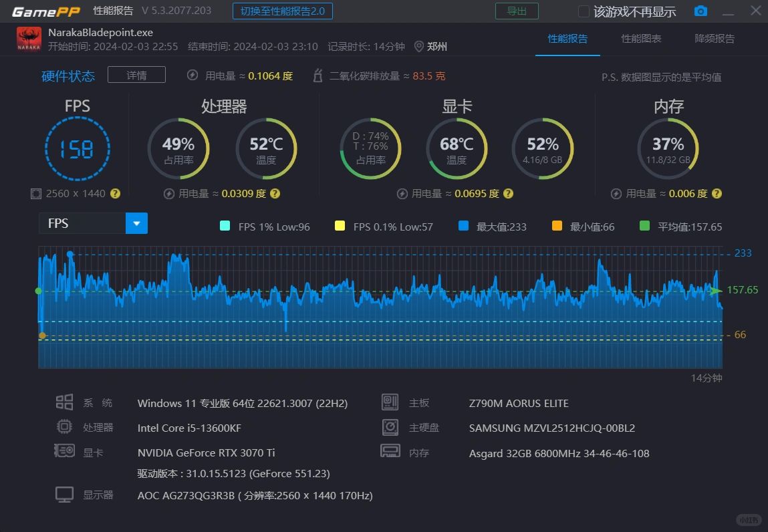The image size is (768, 532).
Task: Toggle the cyan FPS 1% Low legend swatch
Action: click(x=225, y=226)
